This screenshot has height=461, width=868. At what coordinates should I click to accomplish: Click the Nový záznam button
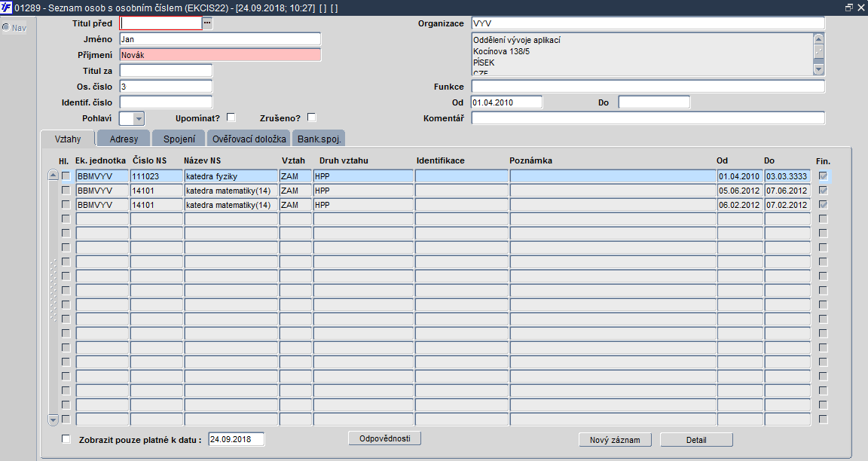[615, 440]
